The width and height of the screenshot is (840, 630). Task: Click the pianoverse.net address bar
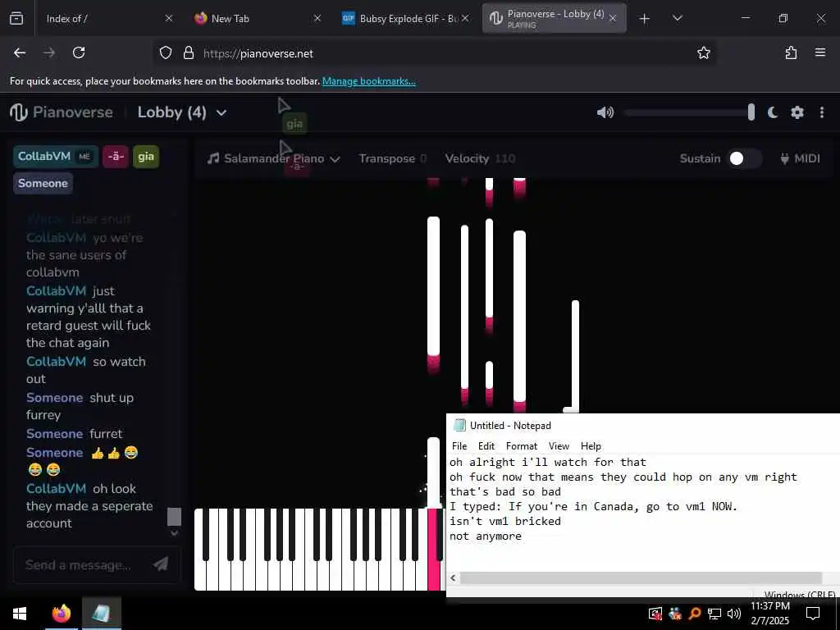(434, 53)
